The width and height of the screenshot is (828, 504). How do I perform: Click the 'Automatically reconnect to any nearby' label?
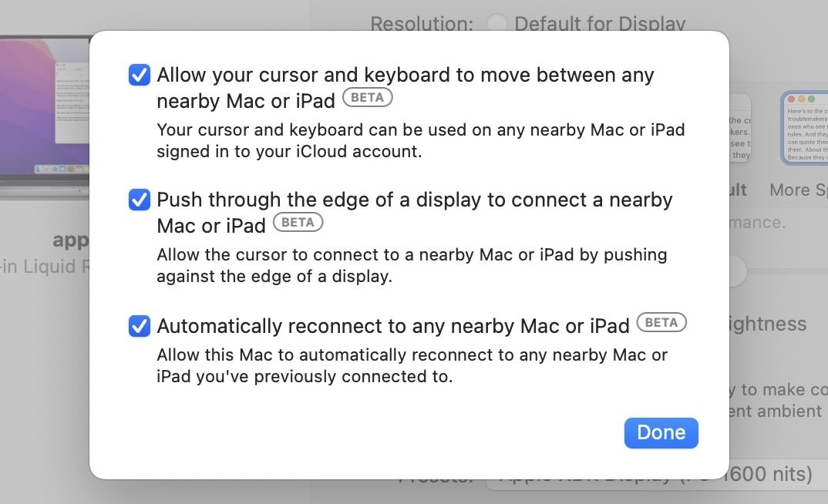(x=393, y=326)
